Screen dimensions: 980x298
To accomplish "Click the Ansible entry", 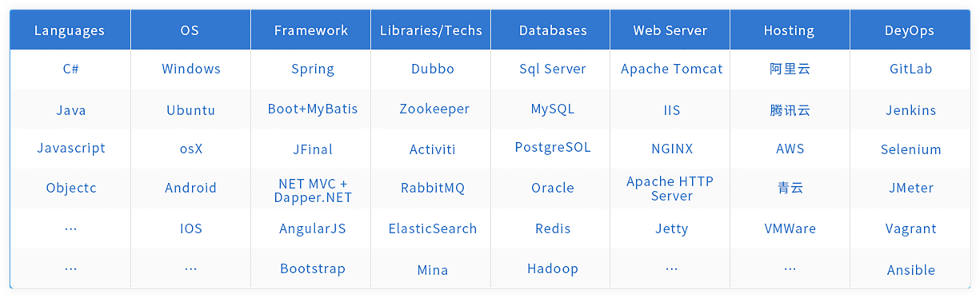I will click(x=910, y=270).
